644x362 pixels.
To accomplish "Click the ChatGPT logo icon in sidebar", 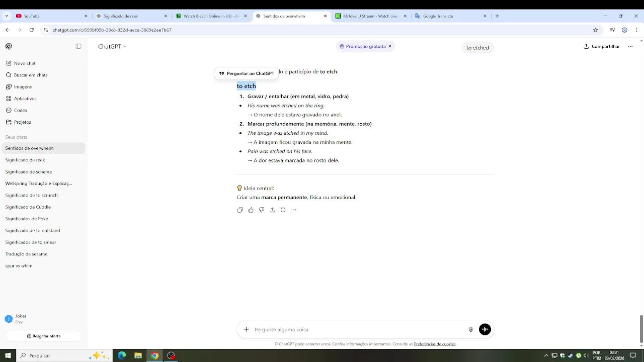I will pos(9,46).
